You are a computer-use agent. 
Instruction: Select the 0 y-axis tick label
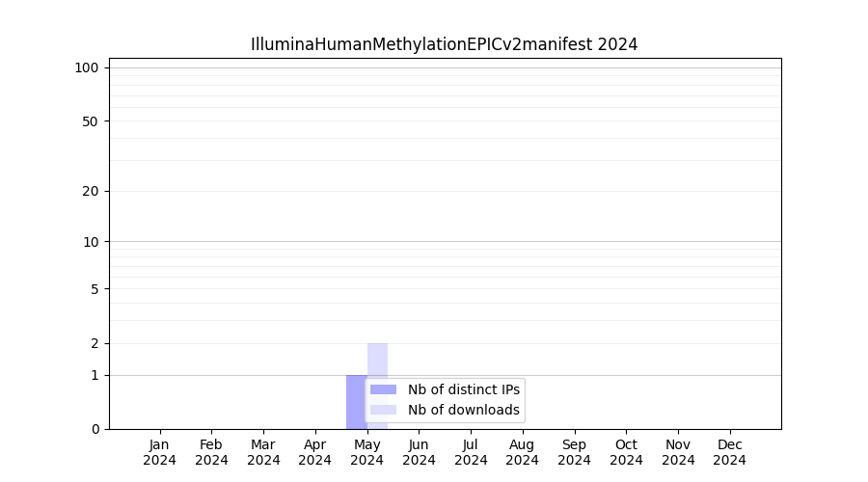point(95,429)
